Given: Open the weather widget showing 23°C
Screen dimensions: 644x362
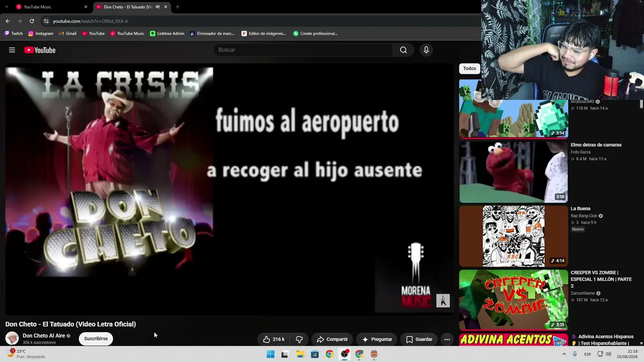Looking at the screenshot, I should (x=26, y=354).
